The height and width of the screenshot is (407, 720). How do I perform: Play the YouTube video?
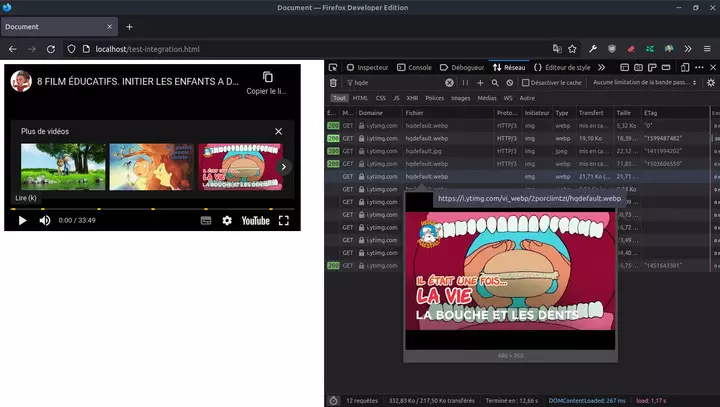pyautogui.click(x=22, y=220)
